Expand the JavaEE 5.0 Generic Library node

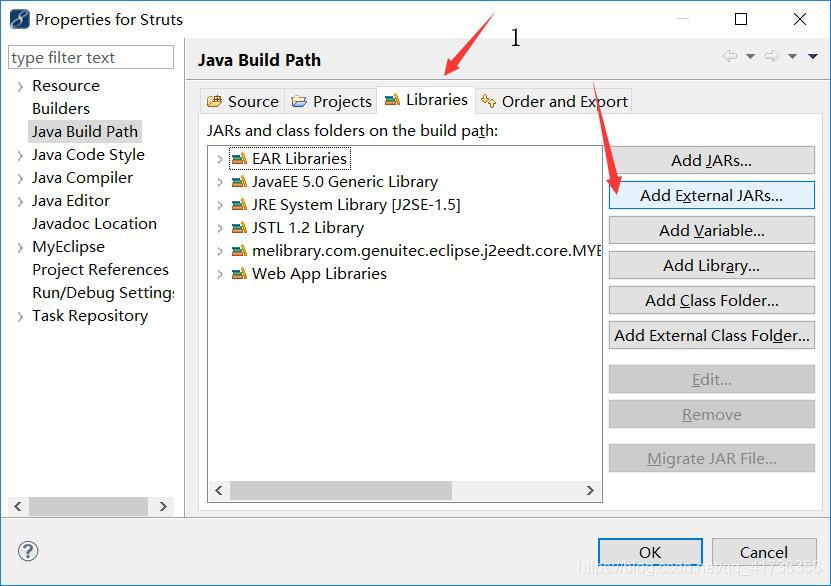[x=220, y=182]
